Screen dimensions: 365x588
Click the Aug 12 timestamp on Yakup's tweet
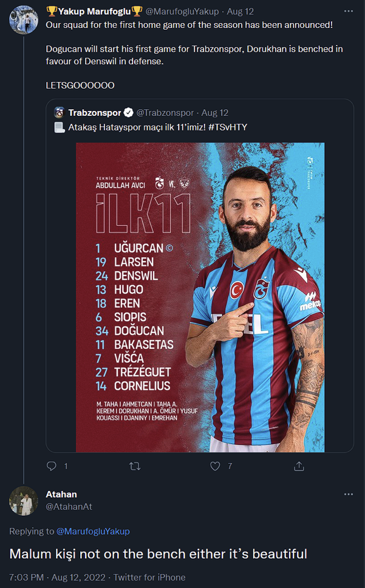click(x=241, y=12)
